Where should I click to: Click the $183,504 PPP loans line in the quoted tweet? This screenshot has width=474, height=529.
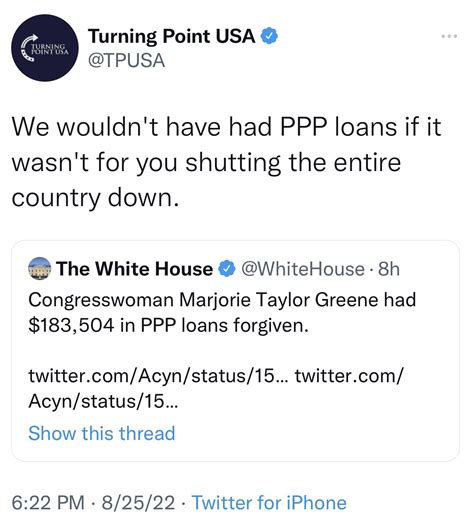(x=168, y=326)
